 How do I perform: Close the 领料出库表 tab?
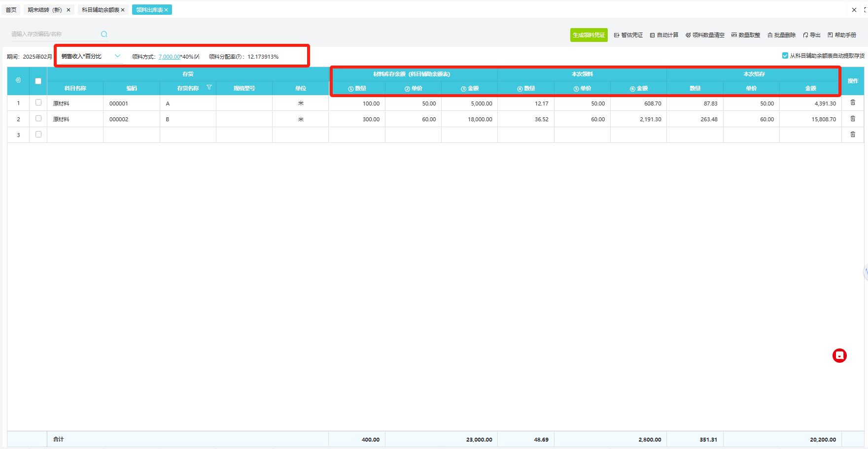[x=167, y=10]
